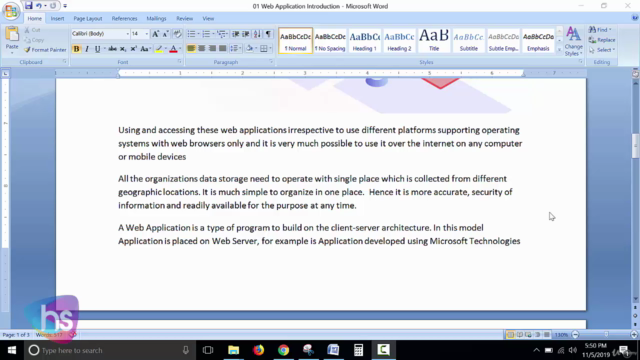Apply Heading 1 style
This screenshot has width=640, height=360.
(364, 41)
